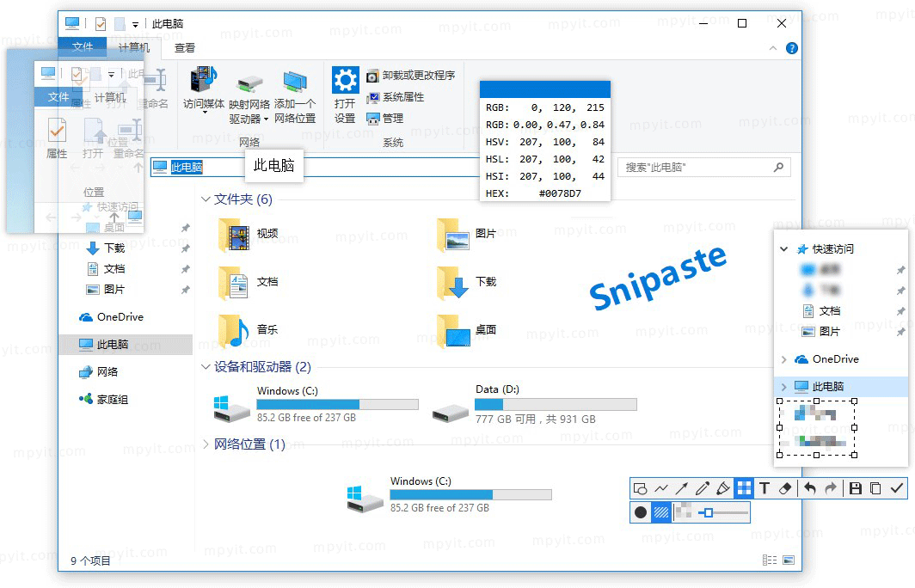The height and width of the screenshot is (588, 915).
Task: Click the 9 个项目 status text
Action: pyautogui.click(x=90, y=561)
